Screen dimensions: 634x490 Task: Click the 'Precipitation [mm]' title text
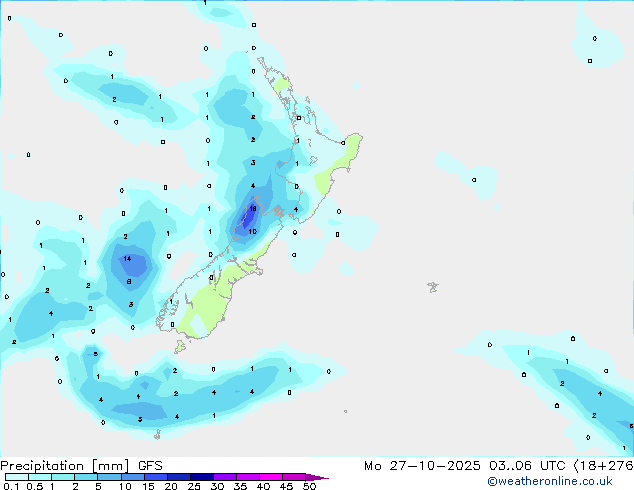[65, 466]
